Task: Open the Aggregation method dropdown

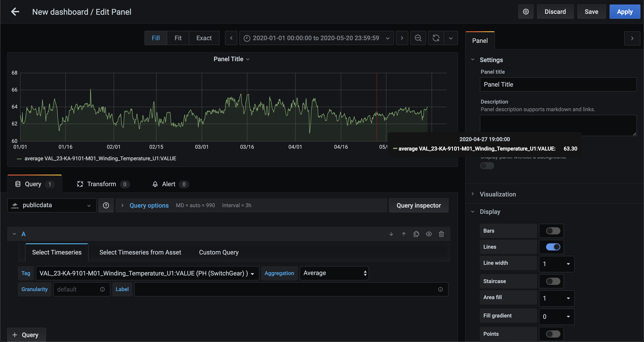Action: [335, 273]
